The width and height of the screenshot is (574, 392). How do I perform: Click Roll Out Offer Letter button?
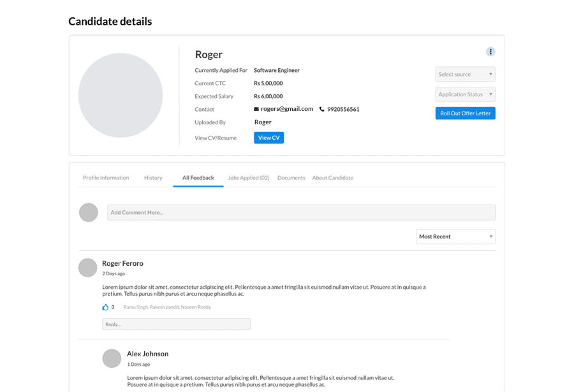(466, 113)
